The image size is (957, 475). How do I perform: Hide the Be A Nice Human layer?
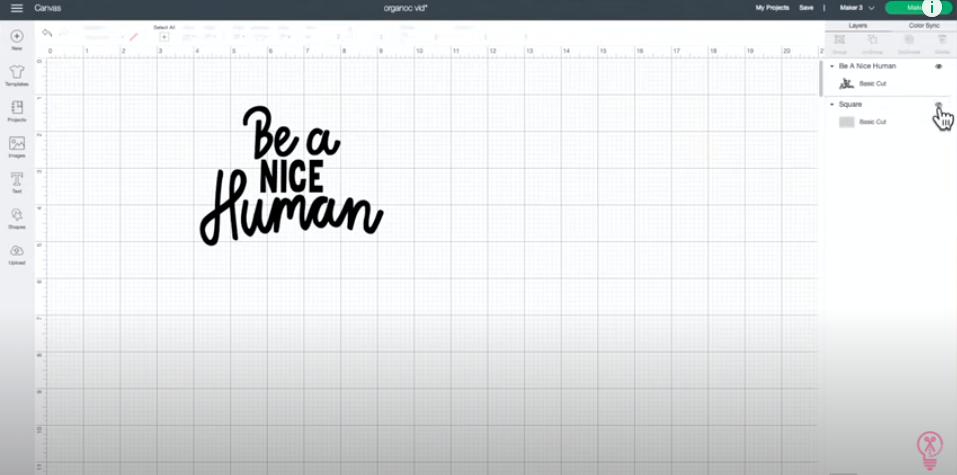point(938,66)
